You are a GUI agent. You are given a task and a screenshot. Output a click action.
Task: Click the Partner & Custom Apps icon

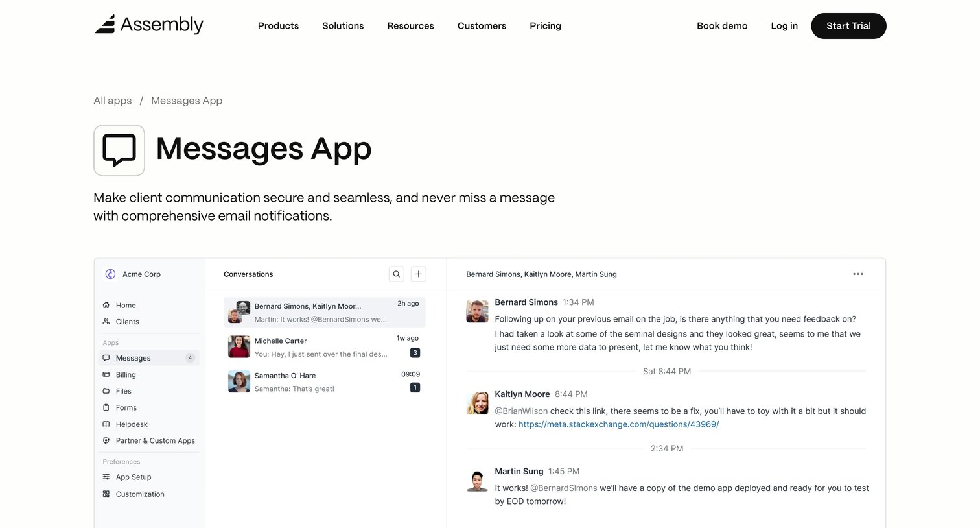coord(106,440)
